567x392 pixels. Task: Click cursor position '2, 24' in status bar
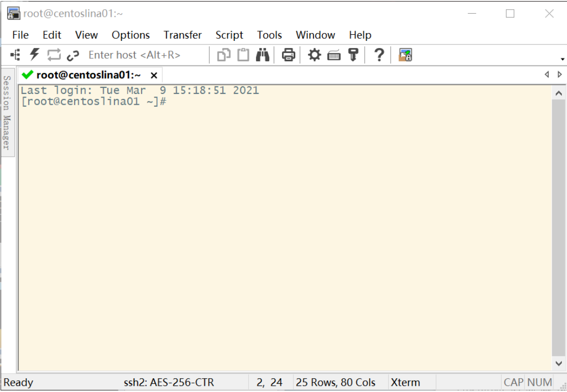pyautogui.click(x=269, y=382)
